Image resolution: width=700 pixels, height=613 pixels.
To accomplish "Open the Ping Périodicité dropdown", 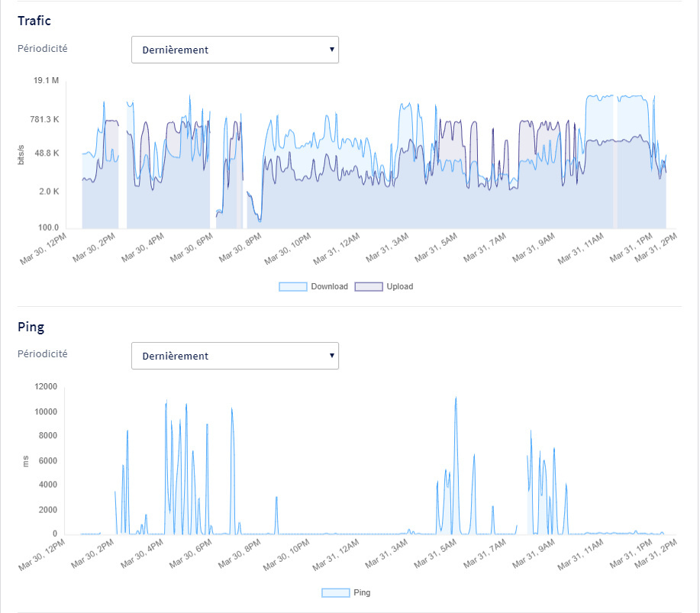I will [234, 356].
